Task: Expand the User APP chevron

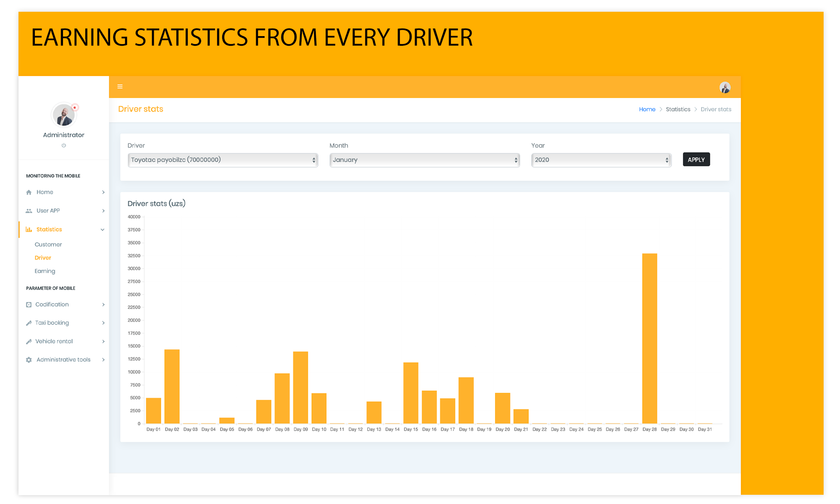Action: click(x=103, y=211)
